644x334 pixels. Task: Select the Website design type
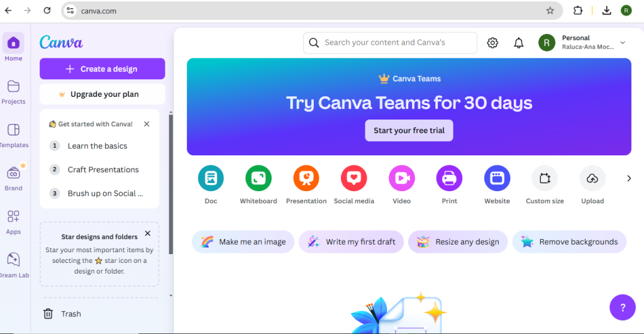pyautogui.click(x=497, y=178)
